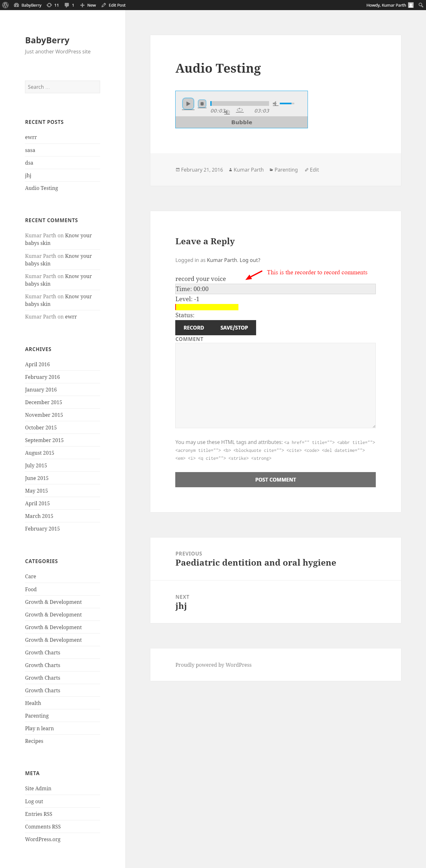Click the Post Comment button

pyautogui.click(x=275, y=479)
